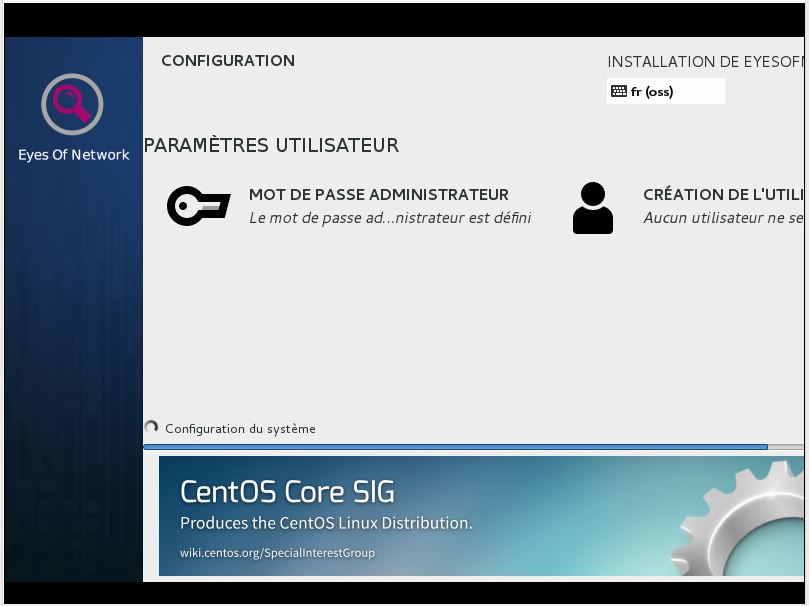Click the spinning progress indicator

151,427
